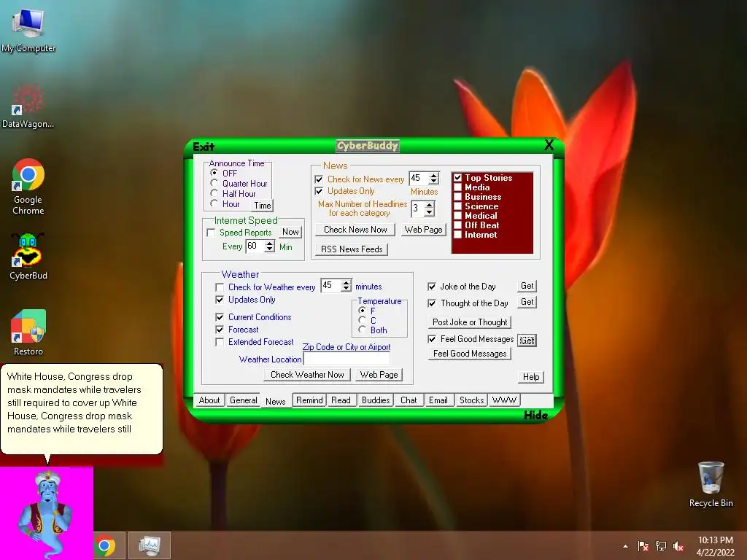Screen dimensions: 747x560
Task: Open the Restoro desktop shortcut
Action: pyautogui.click(x=28, y=332)
